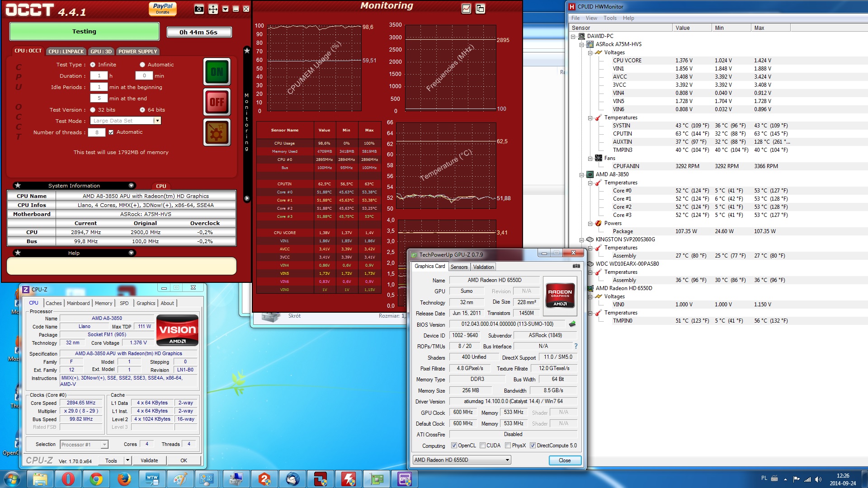Click the PayPal Donate button in OCCT
868x488 pixels.
pyautogui.click(x=162, y=8)
